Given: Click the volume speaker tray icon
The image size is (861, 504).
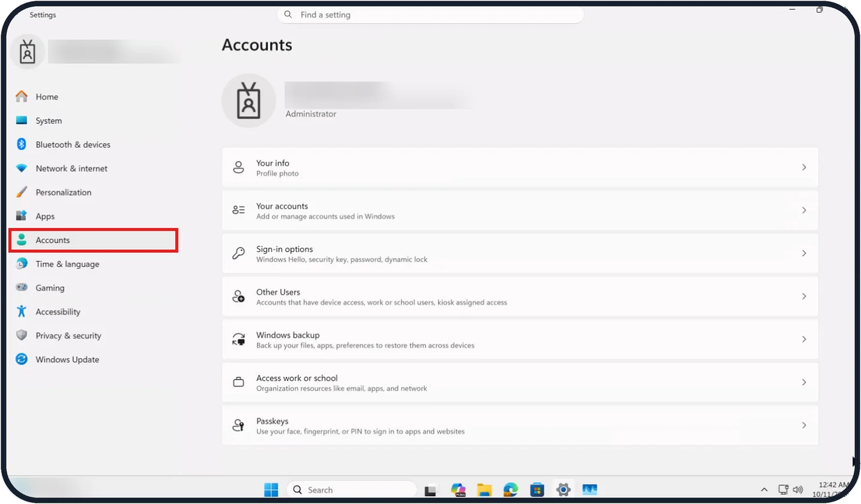Looking at the screenshot, I should tap(797, 490).
